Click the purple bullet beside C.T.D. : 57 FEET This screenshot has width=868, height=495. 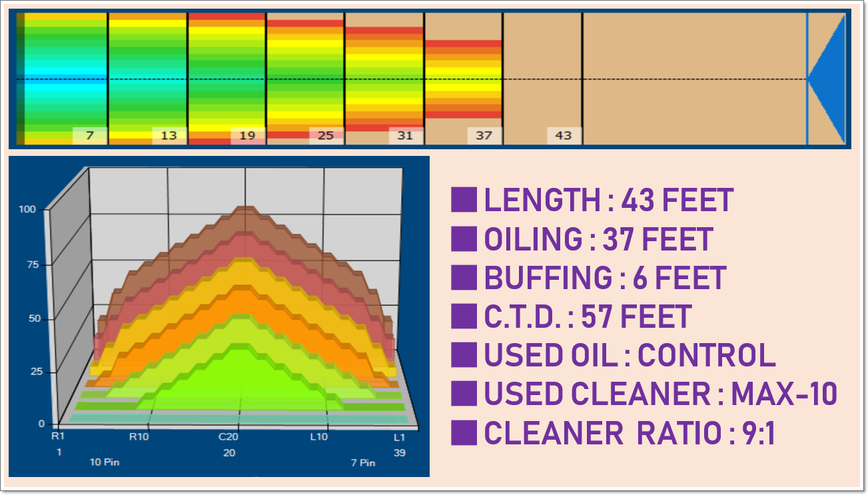(464, 316)
